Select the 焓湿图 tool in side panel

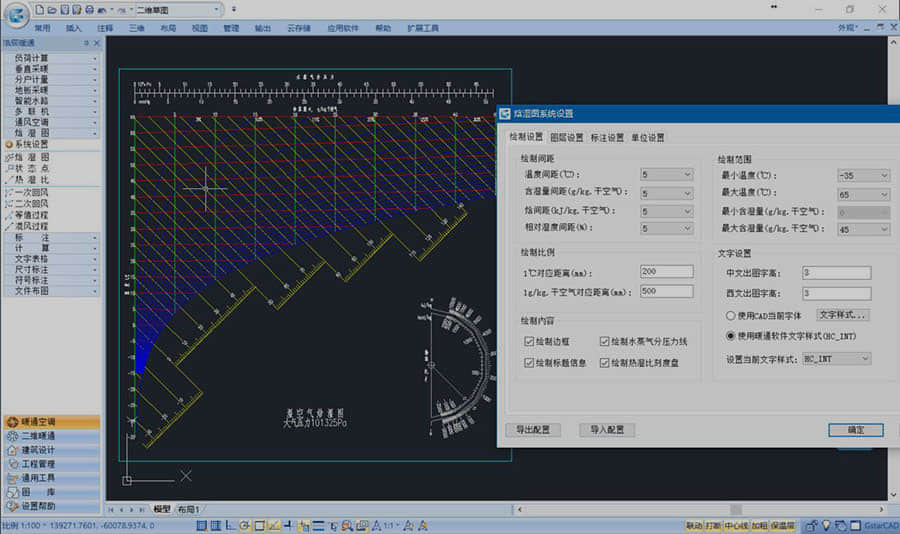31,157
